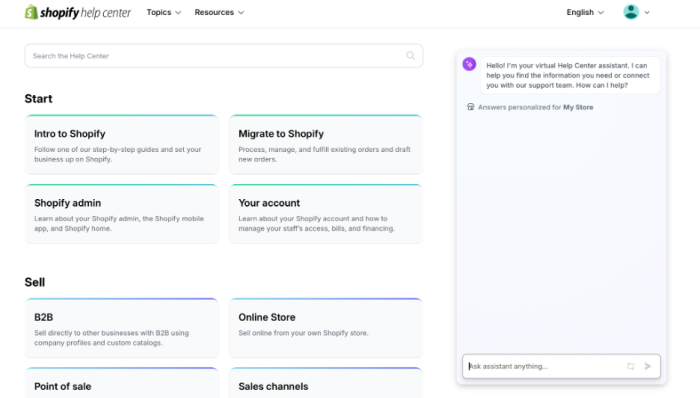Click the assistant greeting message bubble
Viewport: 700px width, 398px height.
(x=570, y=75)
